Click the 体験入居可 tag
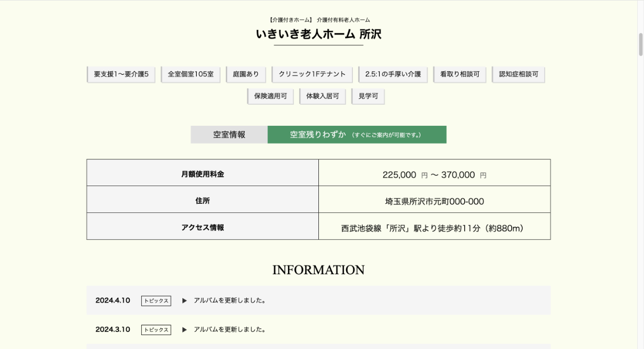Image resolution: width=644 pixels, height=349 pixels. 323,96
